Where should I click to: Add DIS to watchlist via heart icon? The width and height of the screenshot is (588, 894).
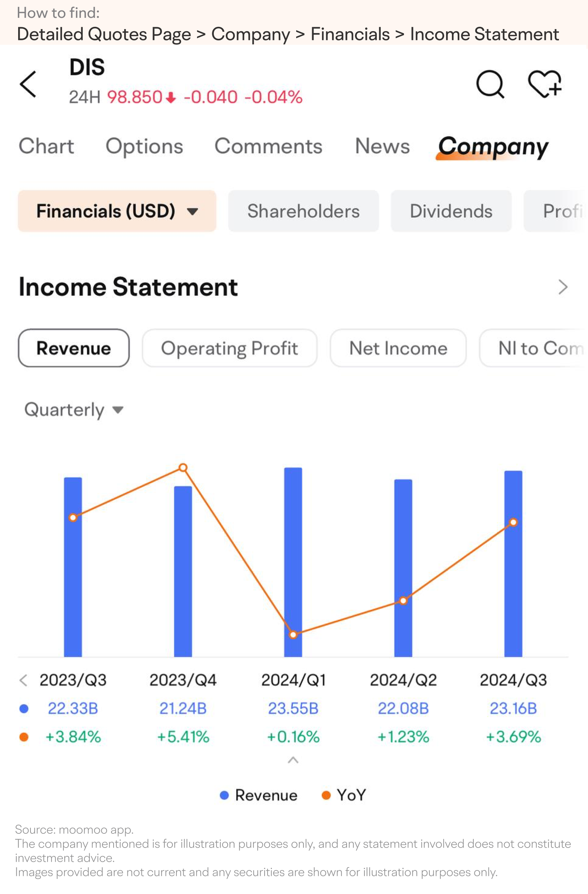545,84
